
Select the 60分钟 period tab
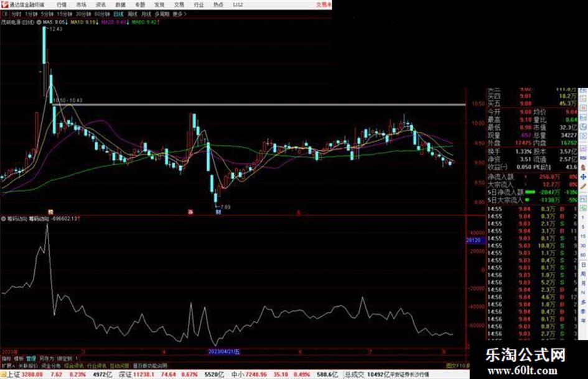[102, 14]
